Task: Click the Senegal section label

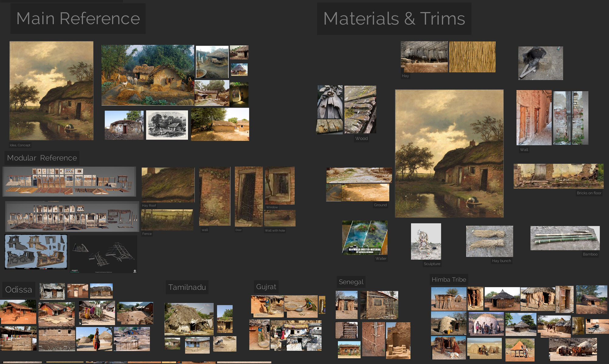Action: (x=351, y=282)
